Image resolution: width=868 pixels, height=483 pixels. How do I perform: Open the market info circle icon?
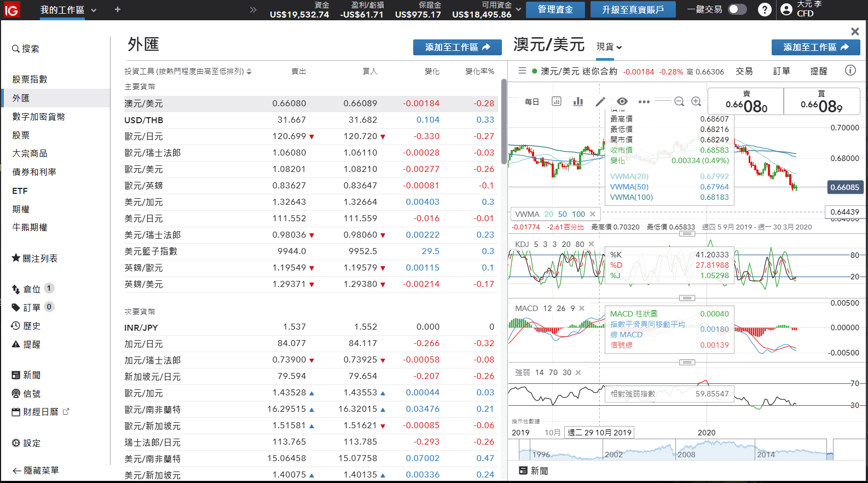(850, 70)
